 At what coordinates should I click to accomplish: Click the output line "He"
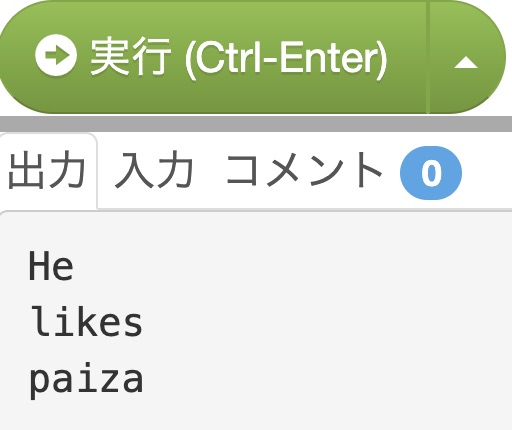pos(51,267)
